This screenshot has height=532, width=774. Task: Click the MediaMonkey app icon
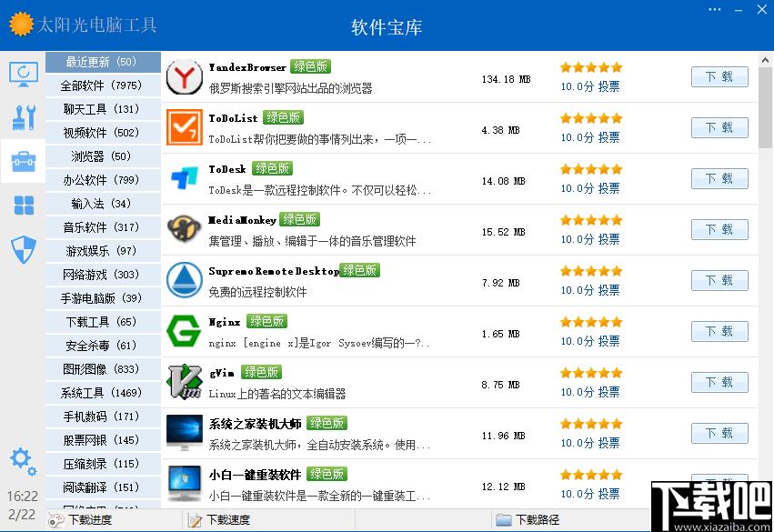184,229
